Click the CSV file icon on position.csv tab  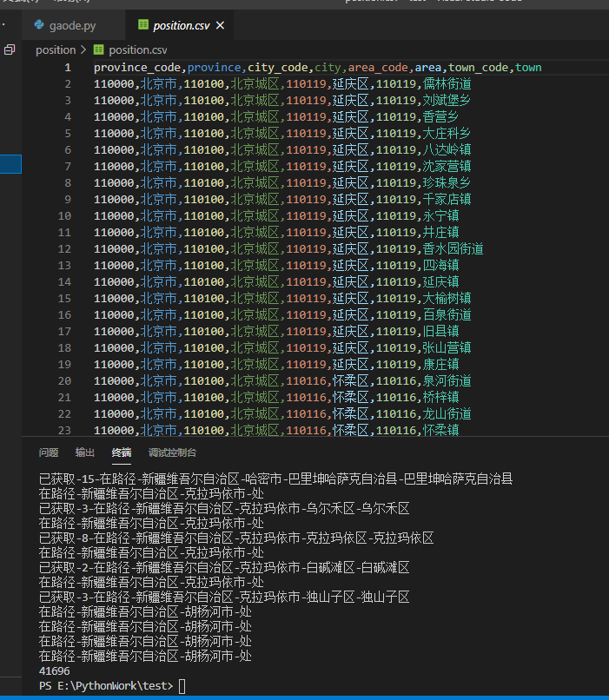142,25
